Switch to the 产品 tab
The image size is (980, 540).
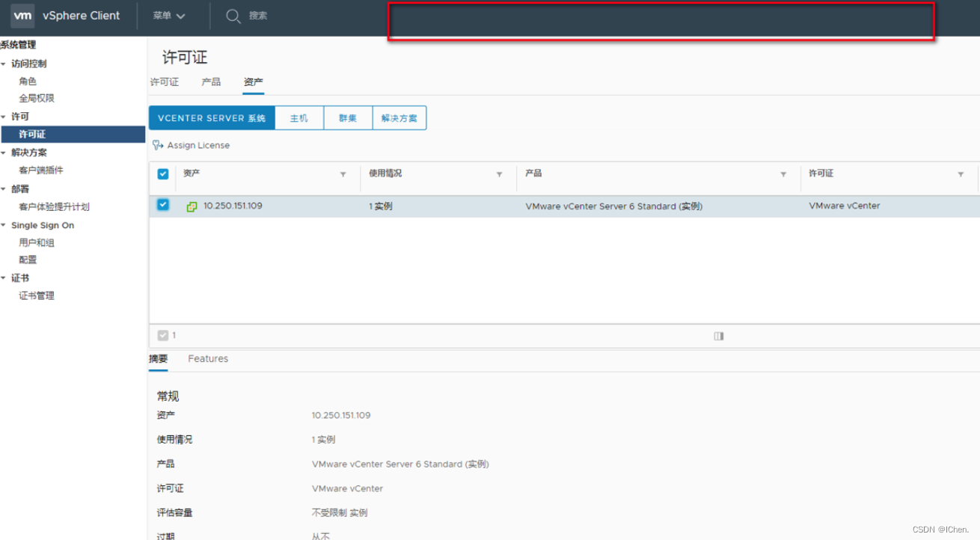click(x=210, y=82)
